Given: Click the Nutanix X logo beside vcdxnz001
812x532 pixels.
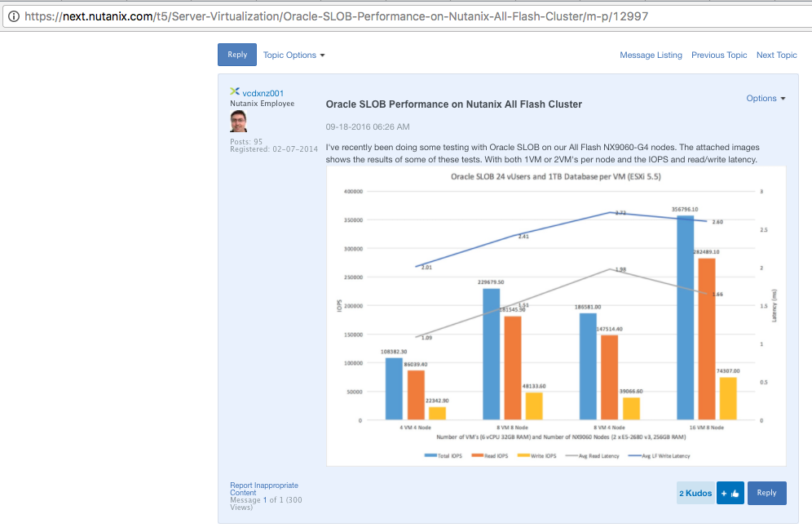Looking at the screenshot, I should (235, 92).
